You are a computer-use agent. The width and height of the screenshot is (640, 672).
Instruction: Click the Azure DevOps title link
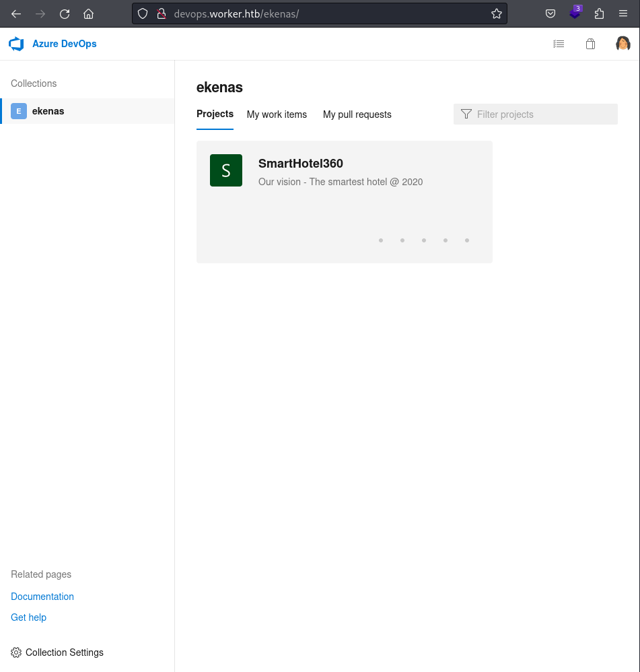[x=65, y=44]
